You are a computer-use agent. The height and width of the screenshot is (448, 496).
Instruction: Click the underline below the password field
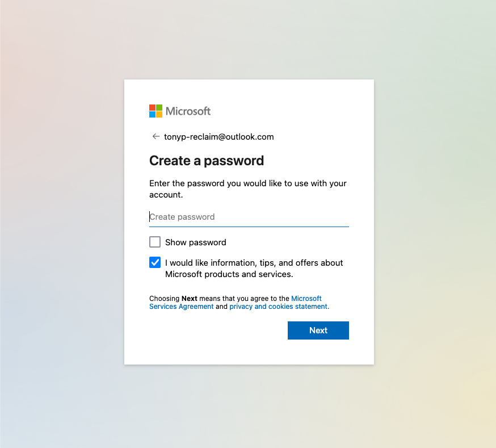(x=249, y=227)
